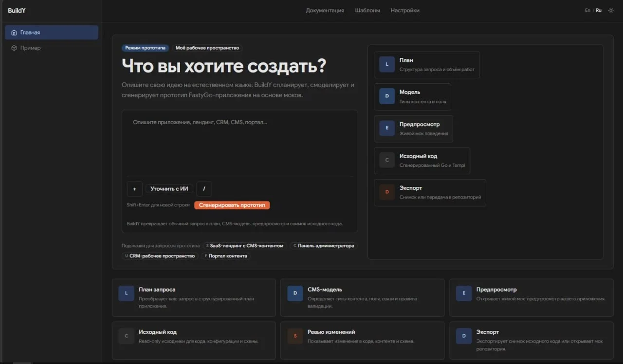
Task: Click text Живой мок поведения
Action: coord(424,133)
